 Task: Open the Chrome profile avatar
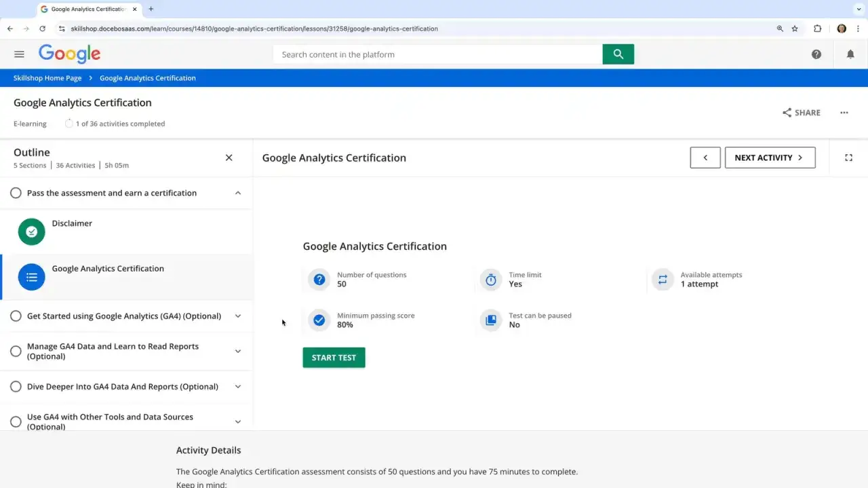(x=842, y=29)
